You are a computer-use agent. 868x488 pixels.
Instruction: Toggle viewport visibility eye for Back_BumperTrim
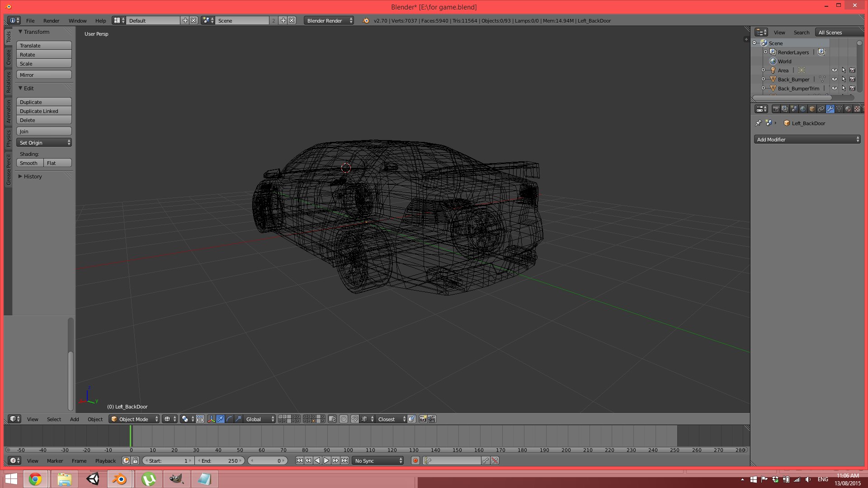(x=835, y=88)
